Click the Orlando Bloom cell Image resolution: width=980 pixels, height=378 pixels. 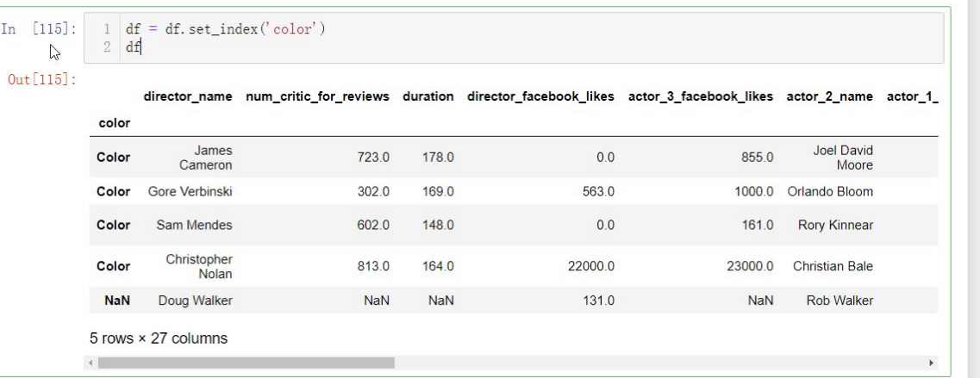click(x=830, y=192)
